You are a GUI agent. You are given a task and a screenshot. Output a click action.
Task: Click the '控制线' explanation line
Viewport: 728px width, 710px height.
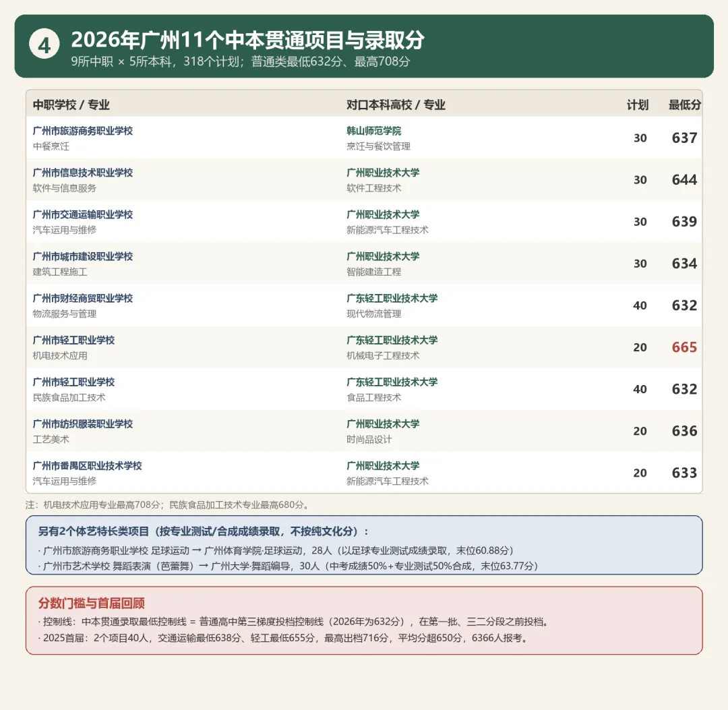coord(295,621)
